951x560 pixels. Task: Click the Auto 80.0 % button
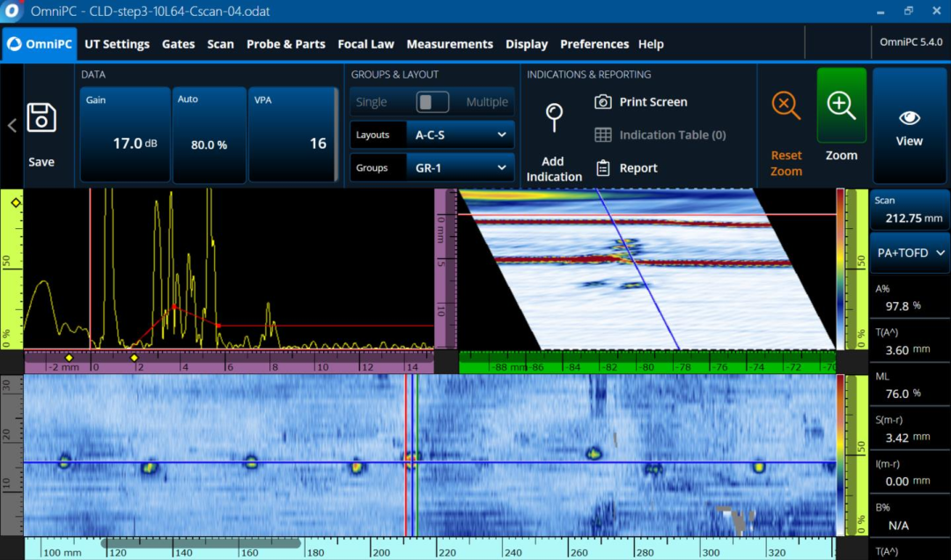[210, 135]
